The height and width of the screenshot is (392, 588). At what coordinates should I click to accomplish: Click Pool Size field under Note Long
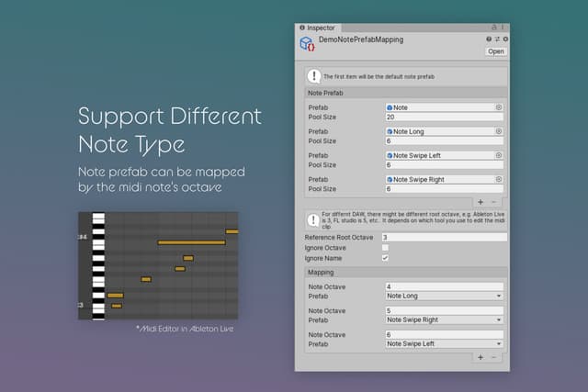click(445, 140)
